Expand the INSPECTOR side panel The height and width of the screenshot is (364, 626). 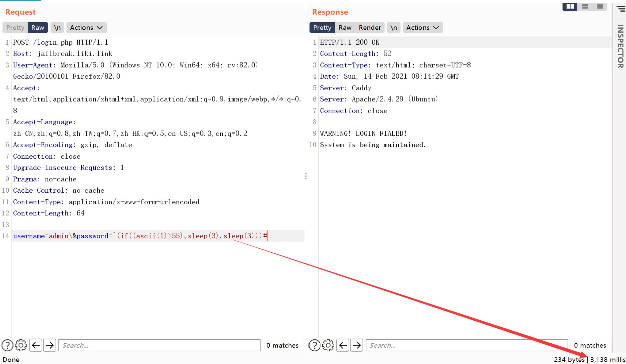(x=620, y=46)
